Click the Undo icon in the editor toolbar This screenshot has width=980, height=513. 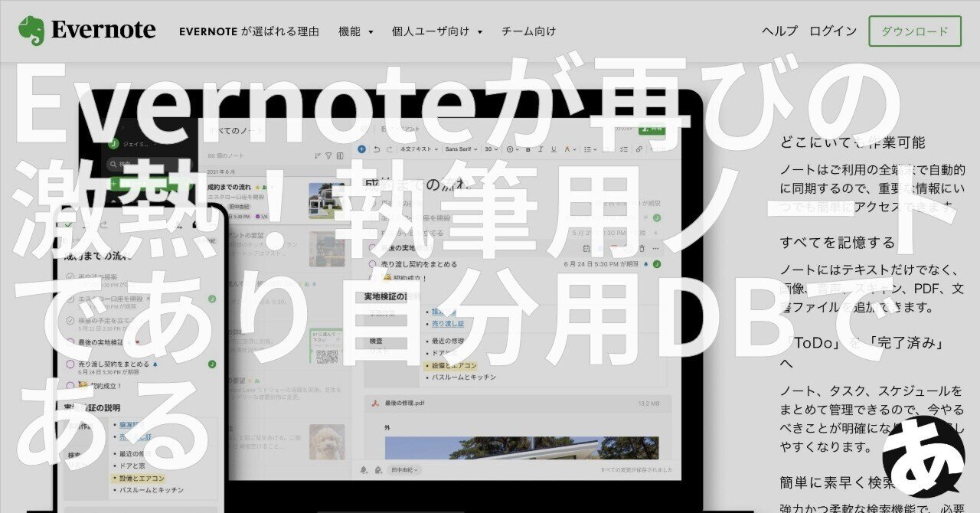coord(377,149)
